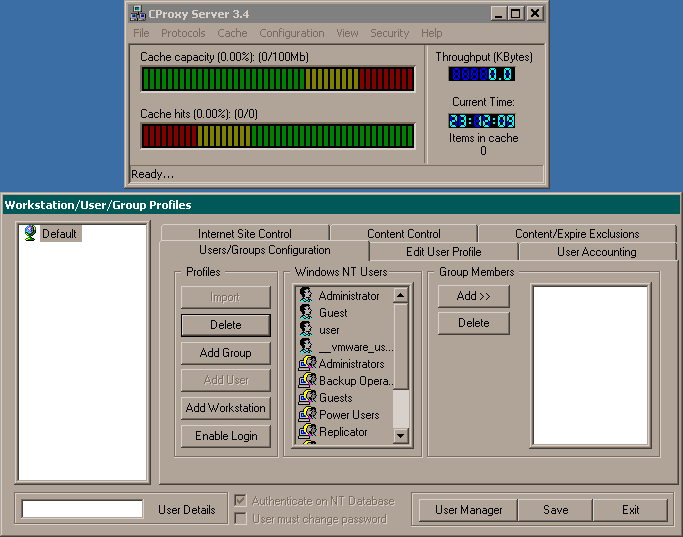The width and height of the screenshot is (683, 537).
Task: Click the CProxy Server title bar icon
Action: 138,14
